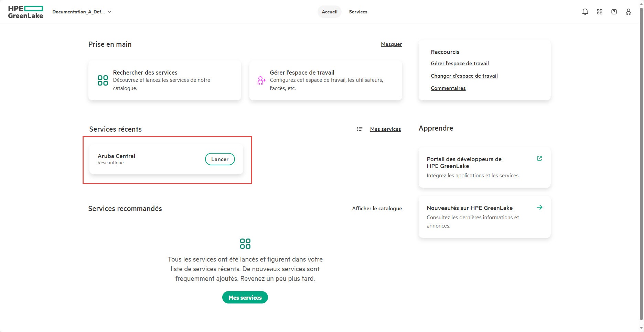
Task: Open the notifications bell
Action: [585, 11]
